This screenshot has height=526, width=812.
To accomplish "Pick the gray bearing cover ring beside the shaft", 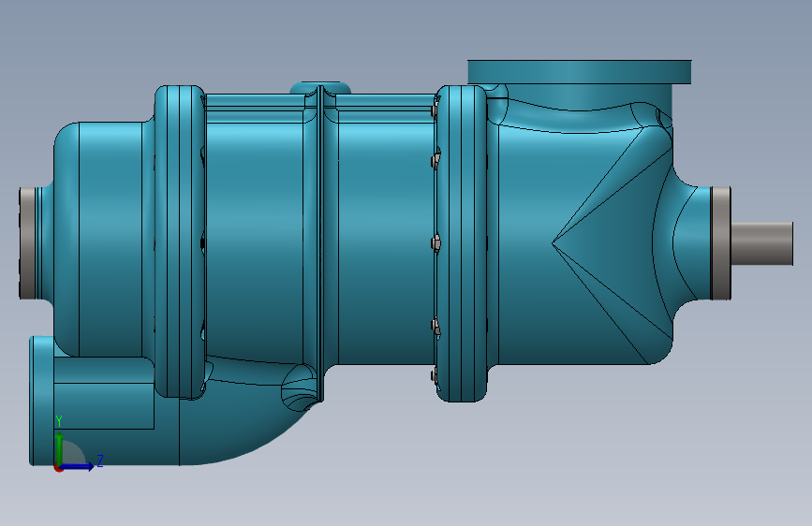I will click(720, 242).
